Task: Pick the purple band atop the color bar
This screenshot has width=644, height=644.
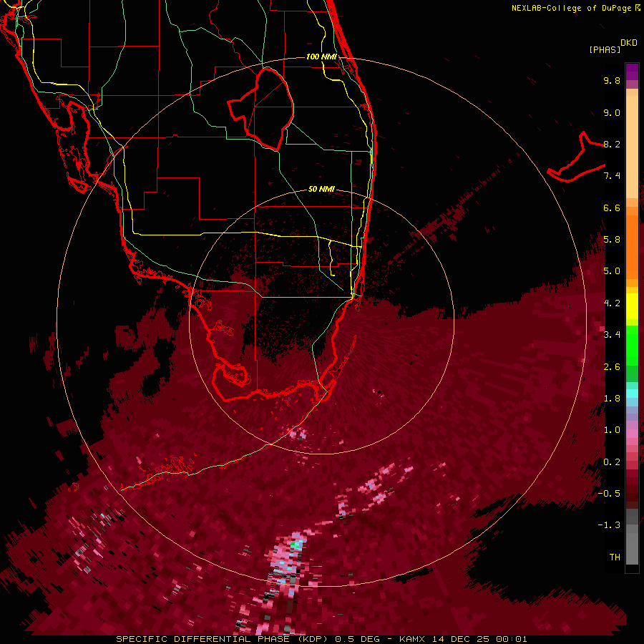Action: [x=632, y=72]
